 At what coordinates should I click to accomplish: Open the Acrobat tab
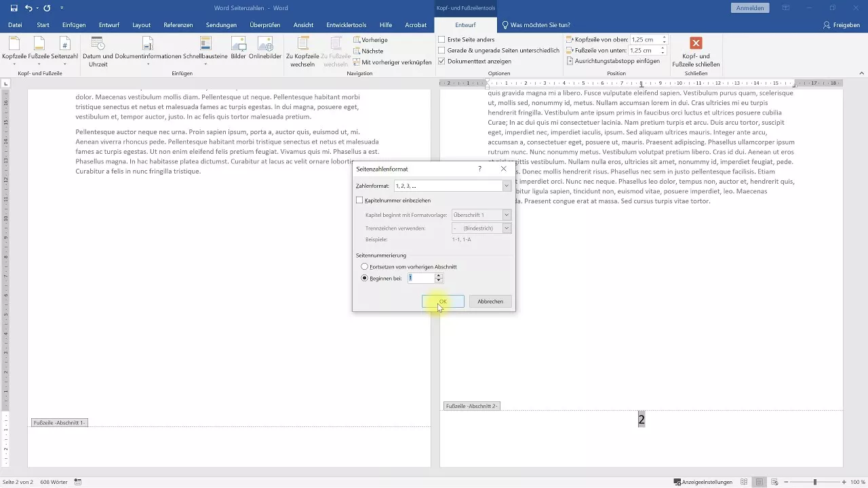pos(416,24)
